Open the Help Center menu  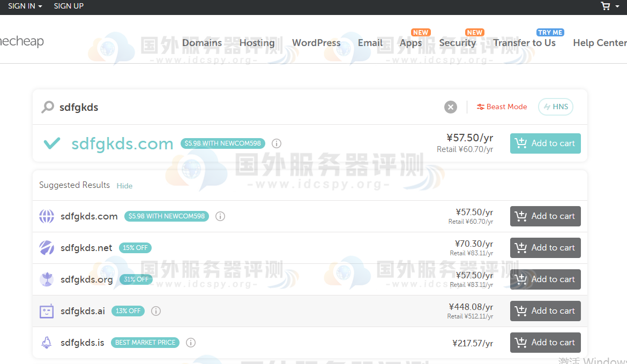coord(600,43)
